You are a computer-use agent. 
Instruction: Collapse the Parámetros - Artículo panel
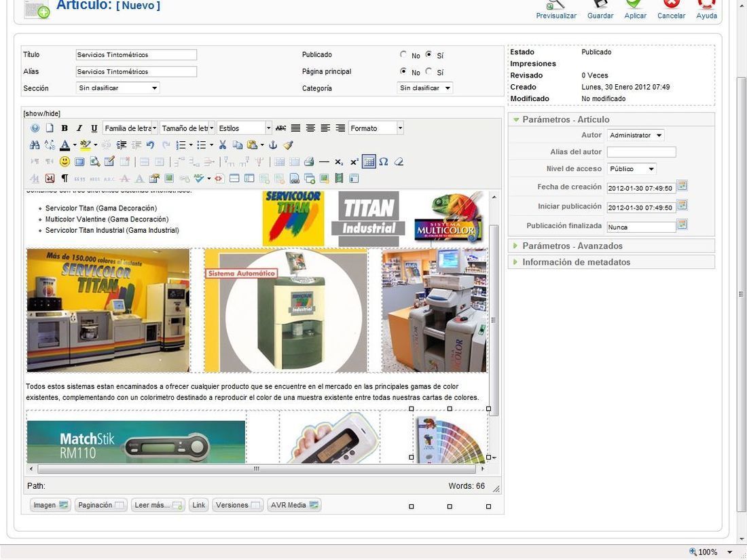[x=611, y=119]
